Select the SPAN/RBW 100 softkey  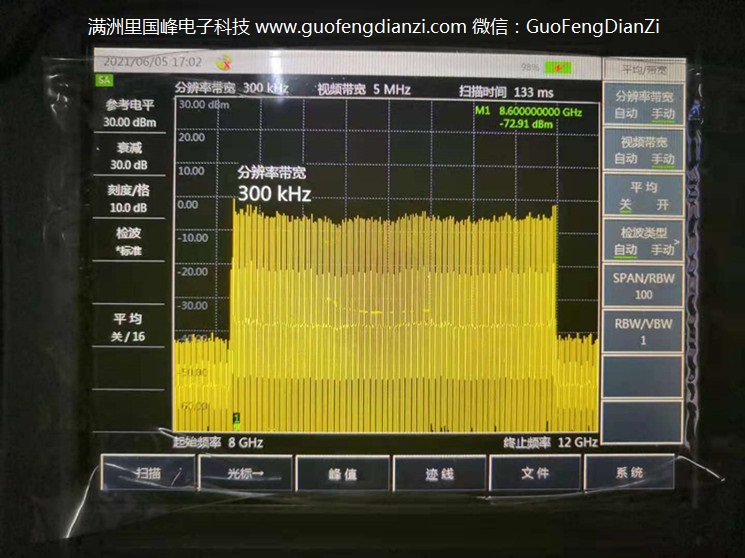[x=644, y=286]
